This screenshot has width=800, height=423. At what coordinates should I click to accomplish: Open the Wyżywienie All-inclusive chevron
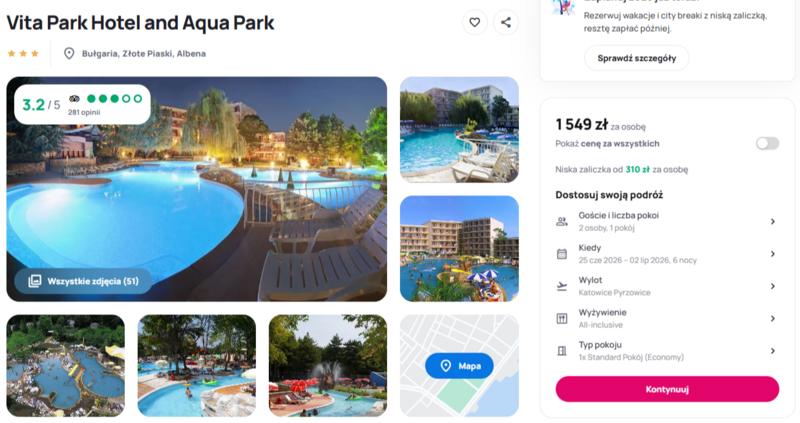(772, 318)
